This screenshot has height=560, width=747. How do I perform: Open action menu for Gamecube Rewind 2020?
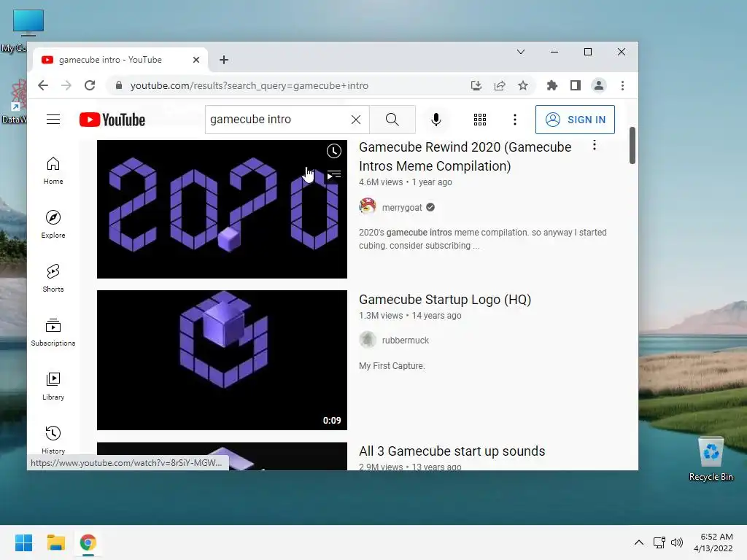[594, 145]
